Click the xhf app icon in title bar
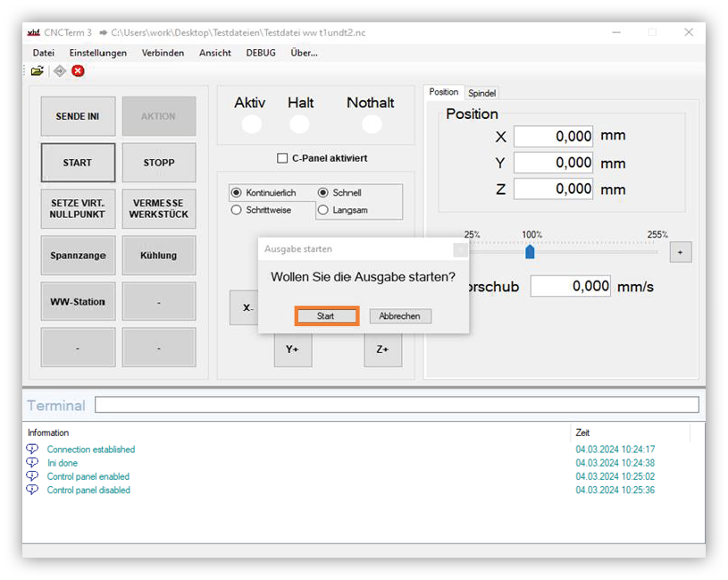 pos(33,32)
